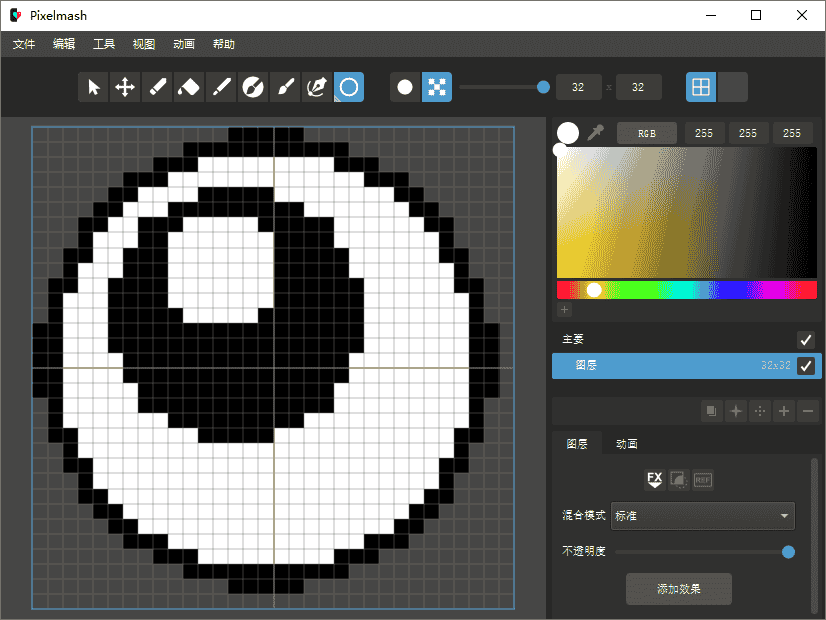This screenshot has width=826, height=620.
Task: Click the dotted cross layer icon
Action: [x=760, y=411]
